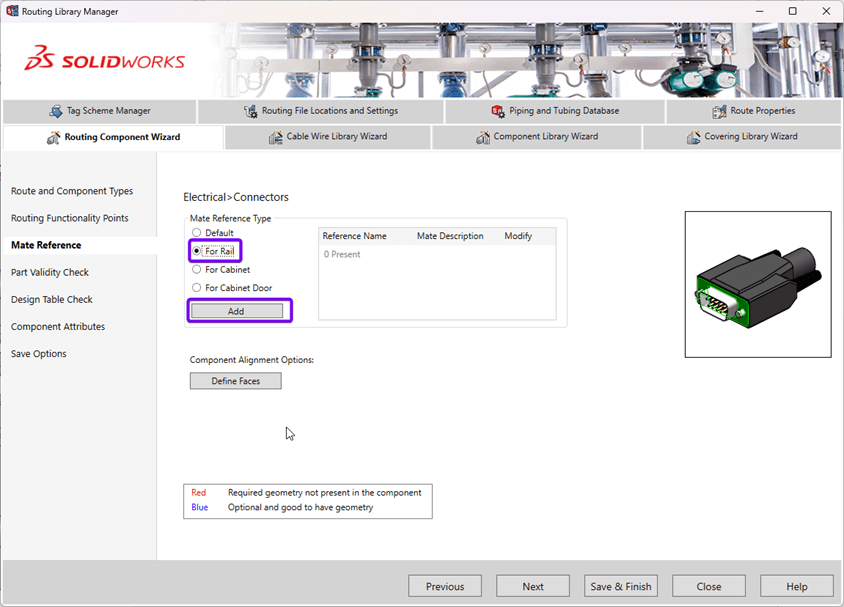
Task: Click the Covering Library Wizard icon
Action: (693, 137)
